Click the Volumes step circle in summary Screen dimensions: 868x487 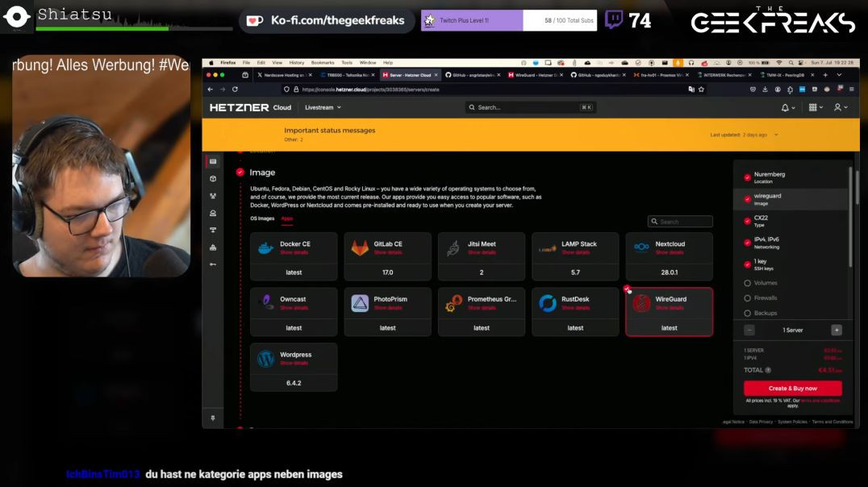coord(747,283)
